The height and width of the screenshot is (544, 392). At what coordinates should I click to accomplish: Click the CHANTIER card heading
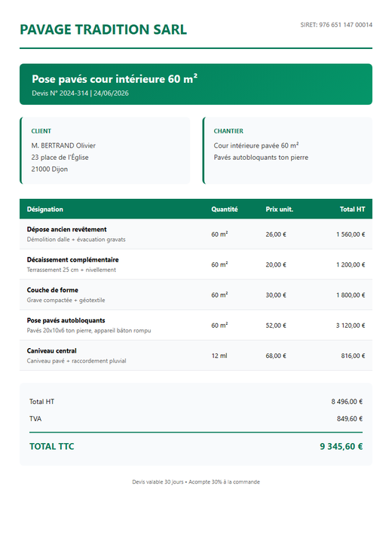228,131
